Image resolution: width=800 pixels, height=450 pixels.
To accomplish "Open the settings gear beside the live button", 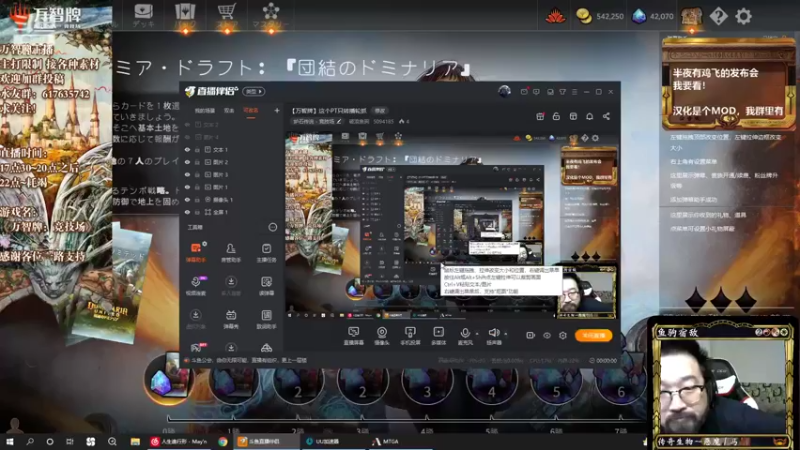I will click(563, 335).
